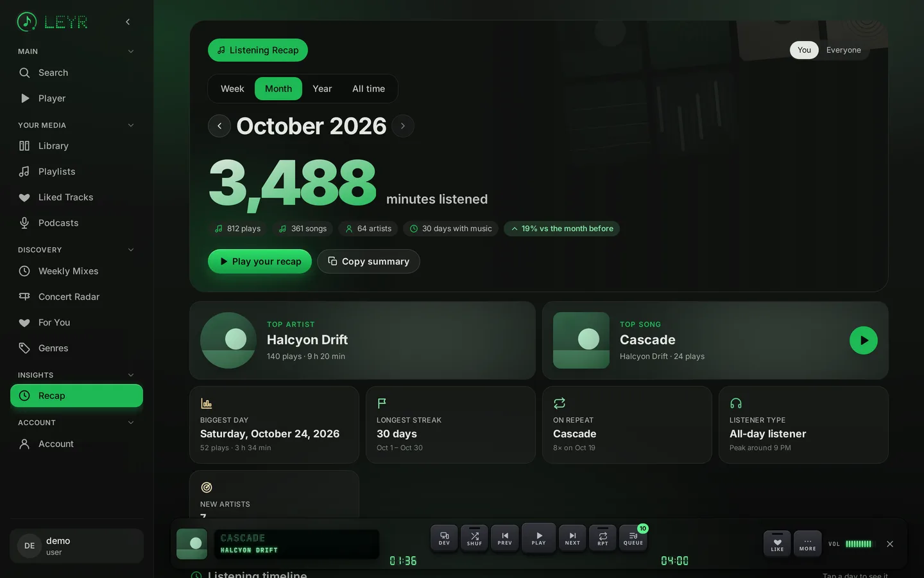Select the You recap view
The image size is (924, 578).
click(x=804, y=50)
